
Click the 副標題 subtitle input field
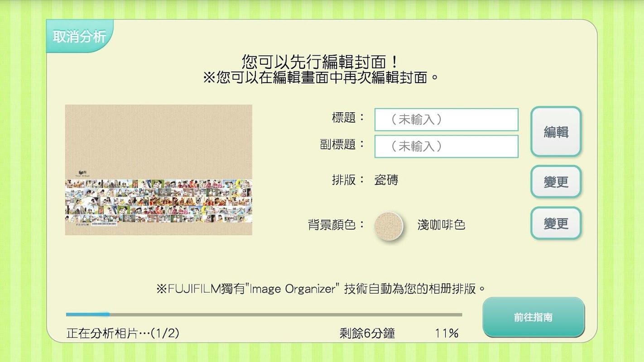click(x=446, y=146)
